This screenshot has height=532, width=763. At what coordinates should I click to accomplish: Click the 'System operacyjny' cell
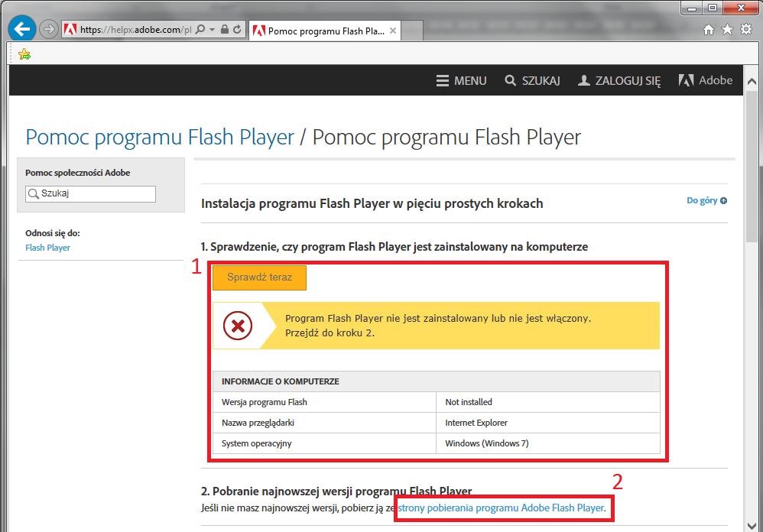click(325, 443)
